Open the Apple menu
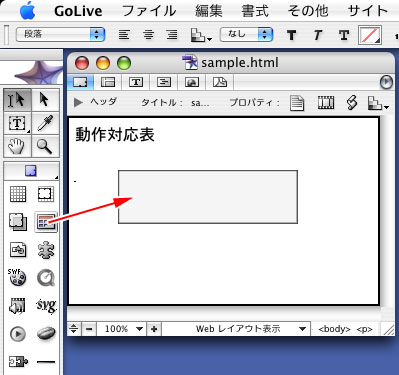399x375 pixels. 28,11
